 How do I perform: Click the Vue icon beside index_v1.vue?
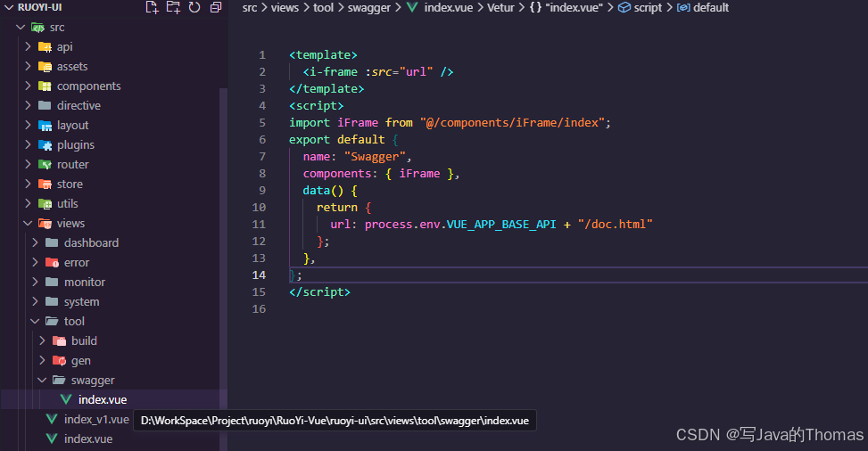click(x=52, y=420)
